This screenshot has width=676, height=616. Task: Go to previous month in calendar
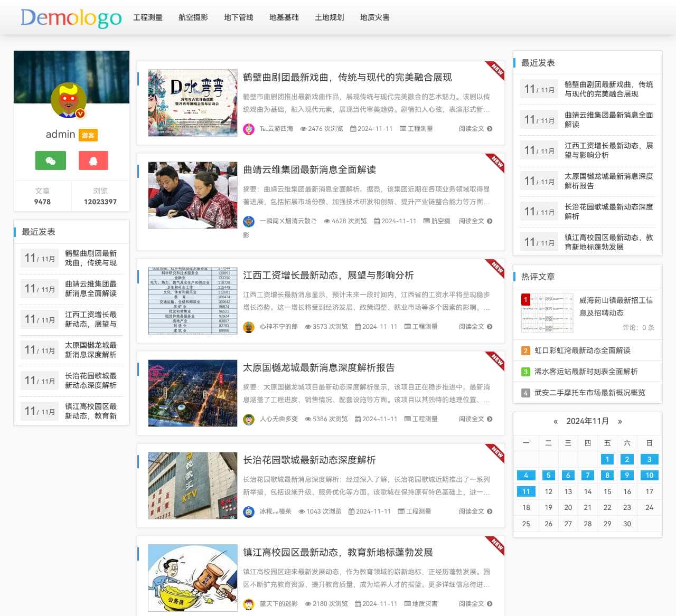tap(555, 421)
